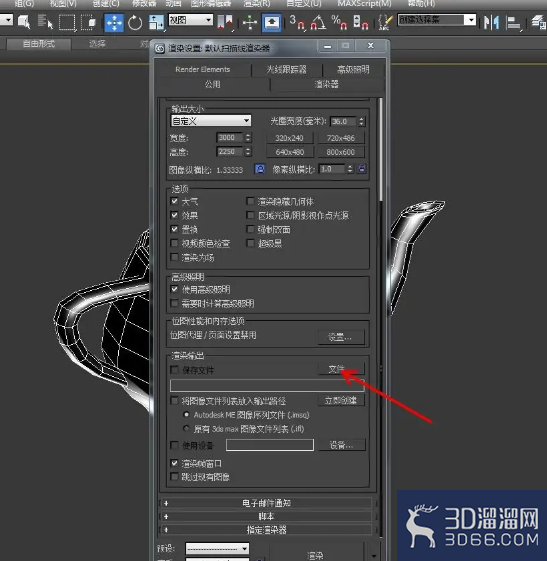Enable the 跳过现有图像 checkbox
547x561 pixels.
(x=174, y=477)
